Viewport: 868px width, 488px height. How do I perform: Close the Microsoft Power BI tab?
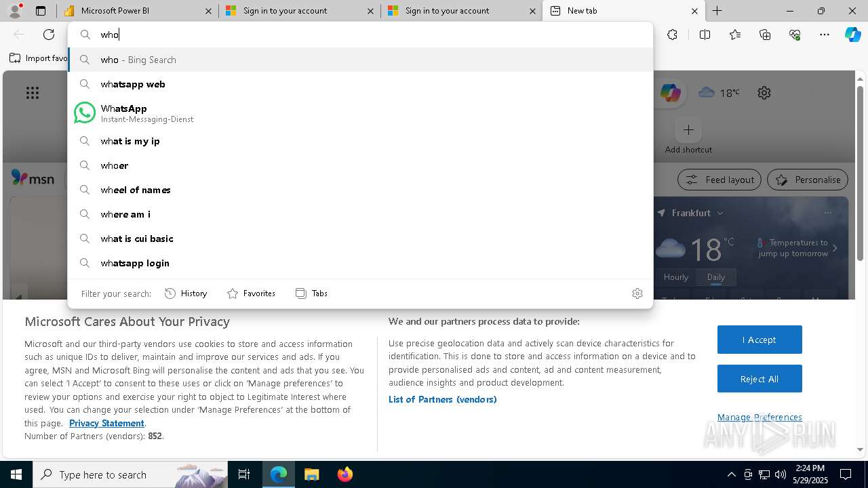(x=209, y=11)
